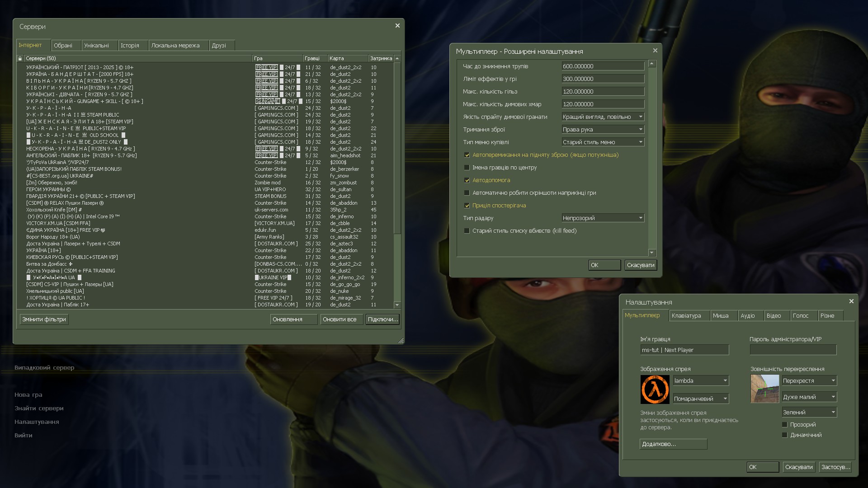Switch to the Favorites (Обрані) tab
This screenshot has width=868, height=488.
click(63, 46)
